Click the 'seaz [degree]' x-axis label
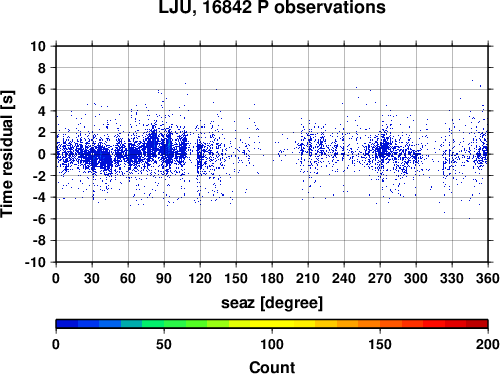The width and height of the screenshot is (500, 374). (x=272, y=303)
